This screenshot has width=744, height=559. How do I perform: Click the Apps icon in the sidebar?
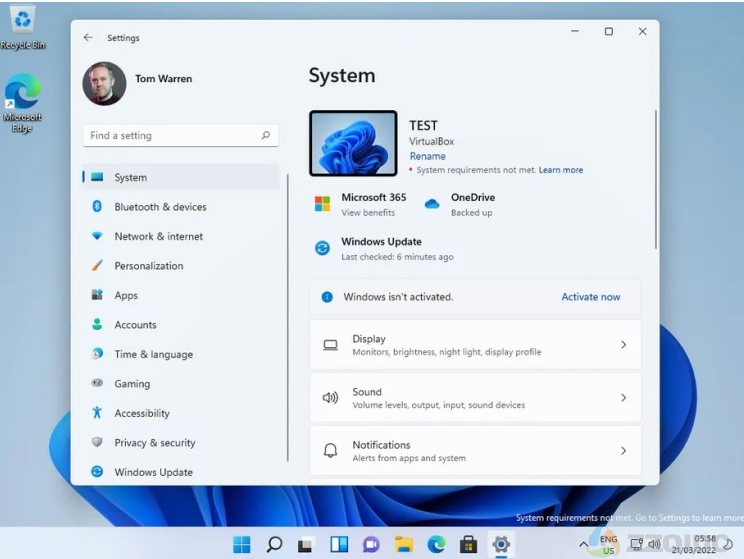pyautogui.click(x=97, y=295)
